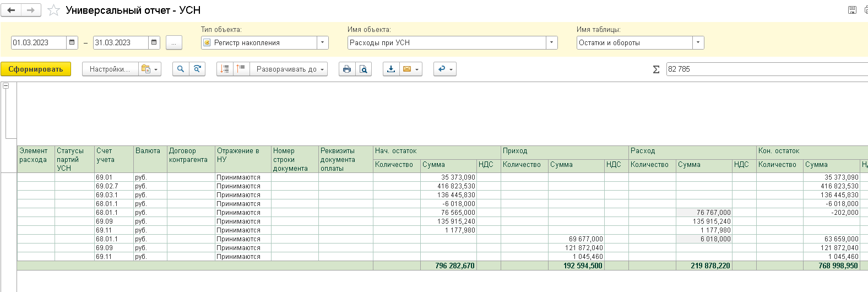Print the report with printer icon
Screen dimensions: 868x292
coord(347,69)
